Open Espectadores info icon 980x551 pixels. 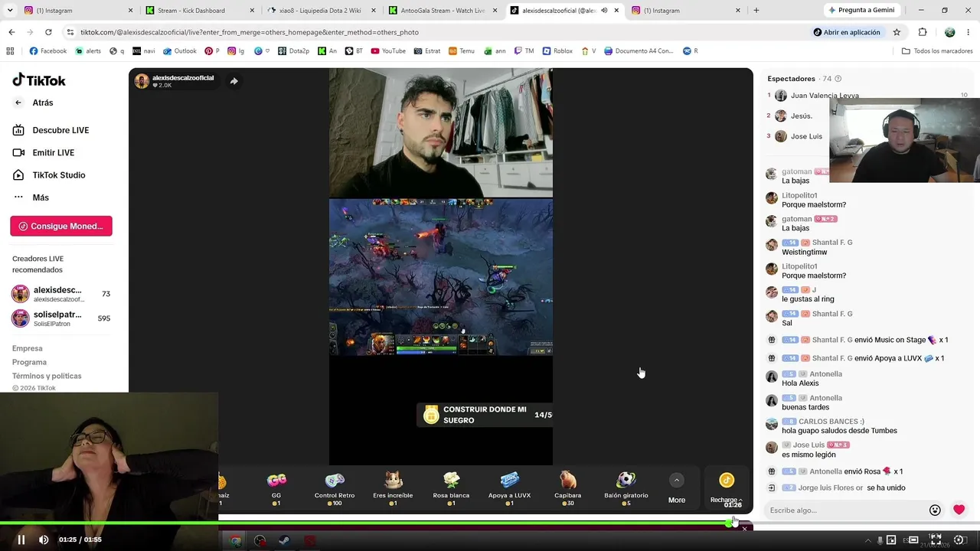coord(838,79)
